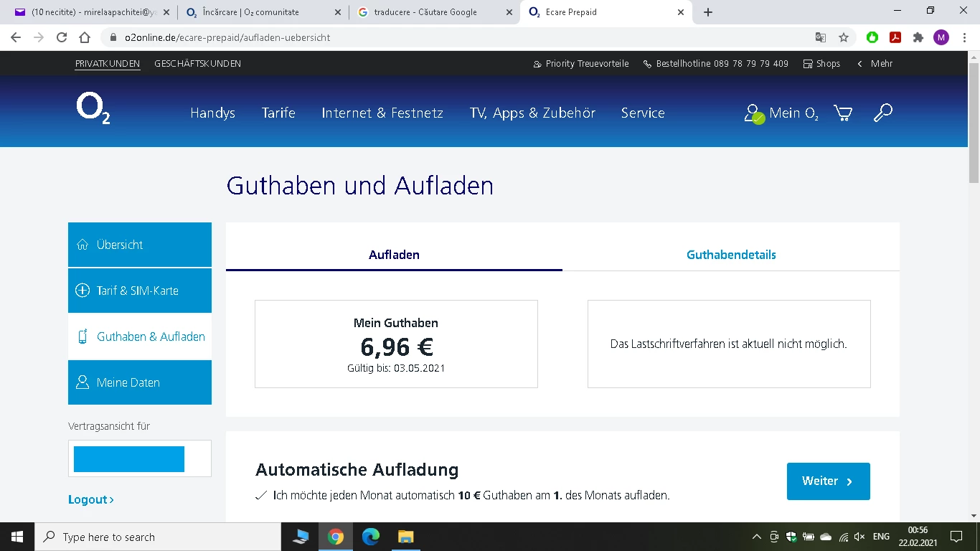Screen dimensions: 980x551
Task: Click the Guthaben und Aufladen page heading
Action: pyautogui.click(x=360, y=186)
